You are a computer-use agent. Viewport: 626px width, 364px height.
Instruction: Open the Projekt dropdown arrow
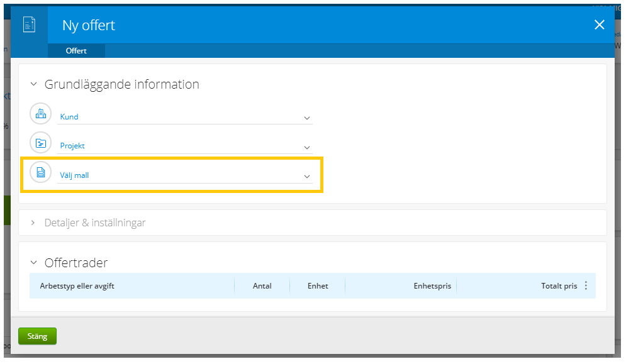point(306,147)
